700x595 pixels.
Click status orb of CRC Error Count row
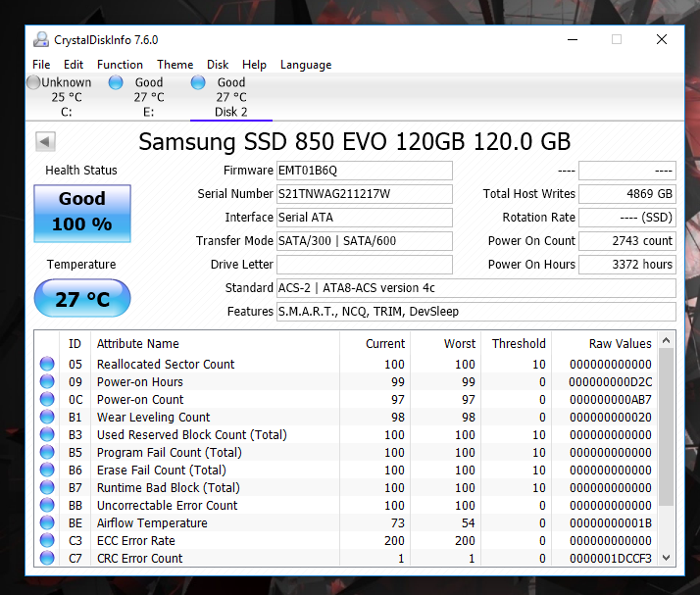click(x=47, y=558)
